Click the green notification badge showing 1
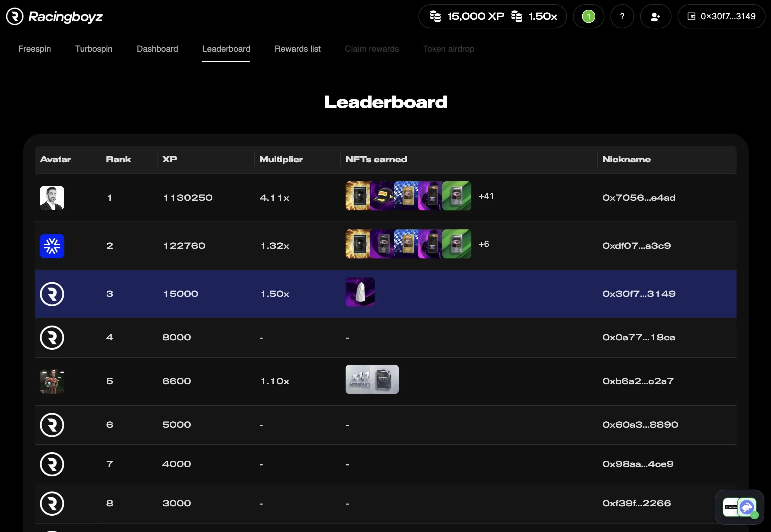 (588, 16)
